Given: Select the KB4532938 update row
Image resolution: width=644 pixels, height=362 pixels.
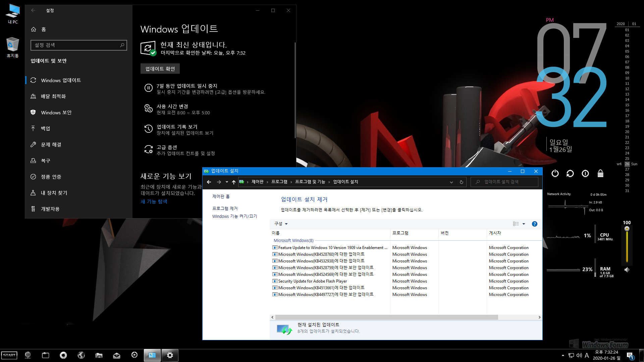Looking at the screenshot, I should tap(319, 261).
